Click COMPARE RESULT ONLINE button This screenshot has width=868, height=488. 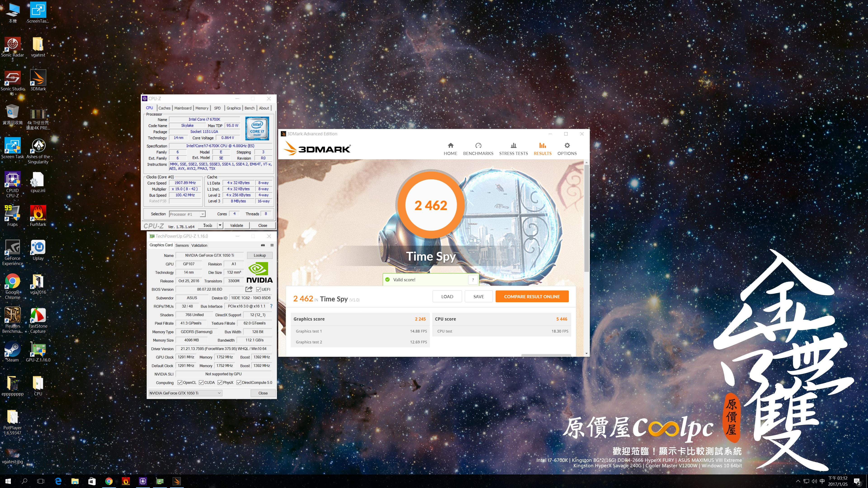(x=532, y=296)
